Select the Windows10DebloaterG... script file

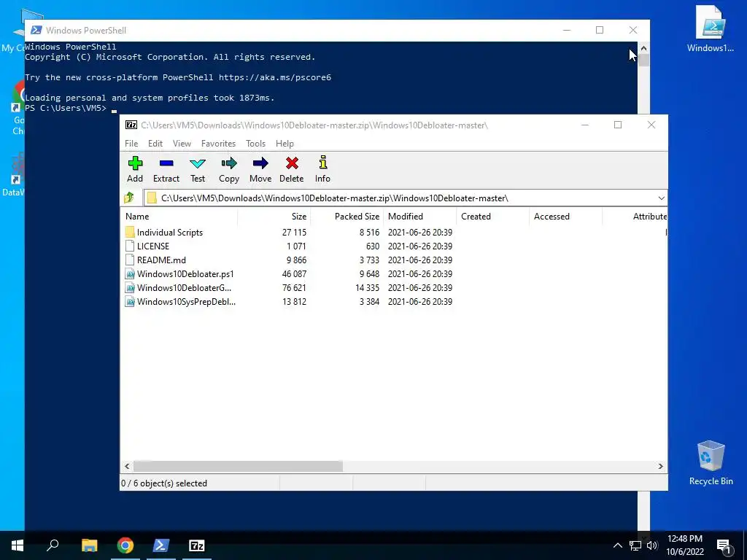coord(183,287)
